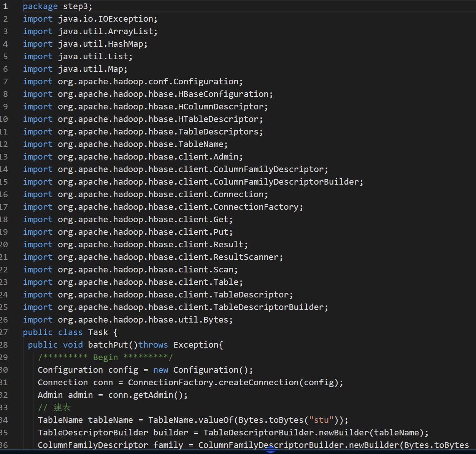Click 'java.io.IOException' import text
Viewport: 476px width, 454px height.
click(x=105, y=19)
